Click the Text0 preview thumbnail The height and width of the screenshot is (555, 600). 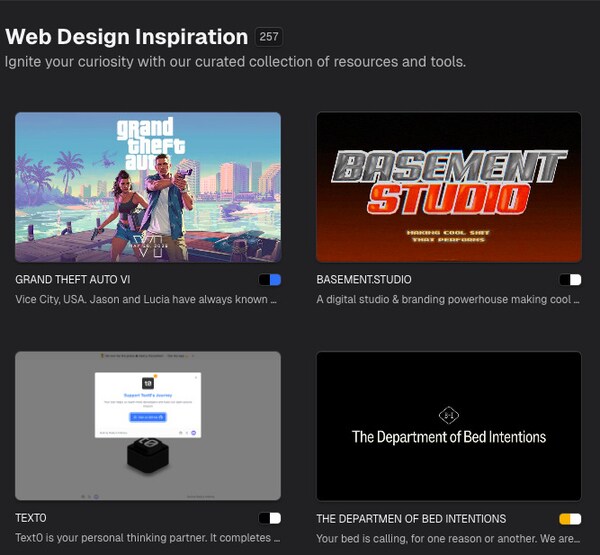click(148, 425)
